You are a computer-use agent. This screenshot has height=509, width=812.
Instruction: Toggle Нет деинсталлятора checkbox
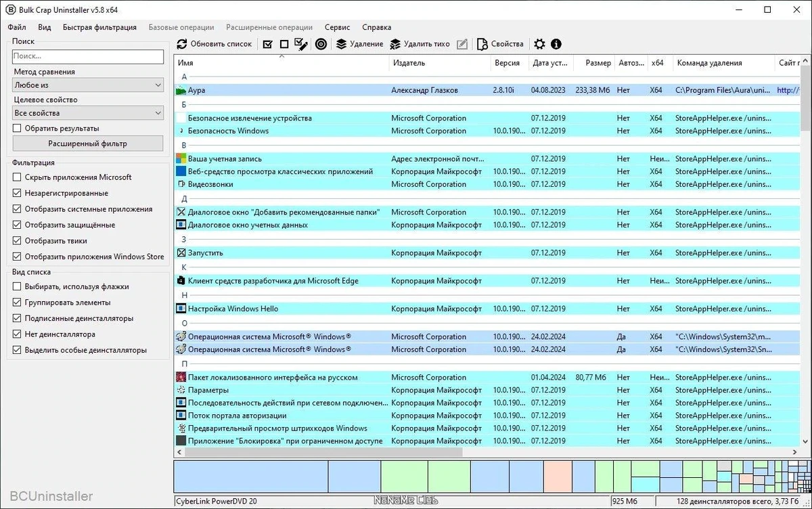[17, 334]
